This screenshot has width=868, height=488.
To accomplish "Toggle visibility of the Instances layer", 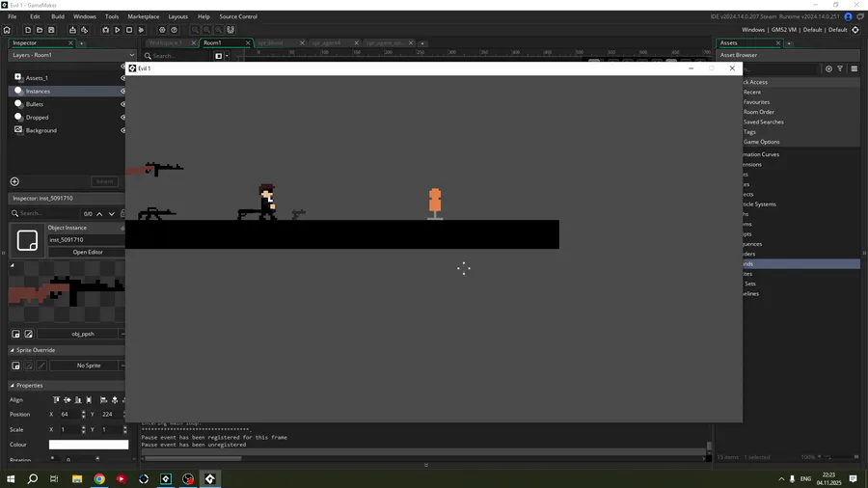I will click(x=122, y=92).
